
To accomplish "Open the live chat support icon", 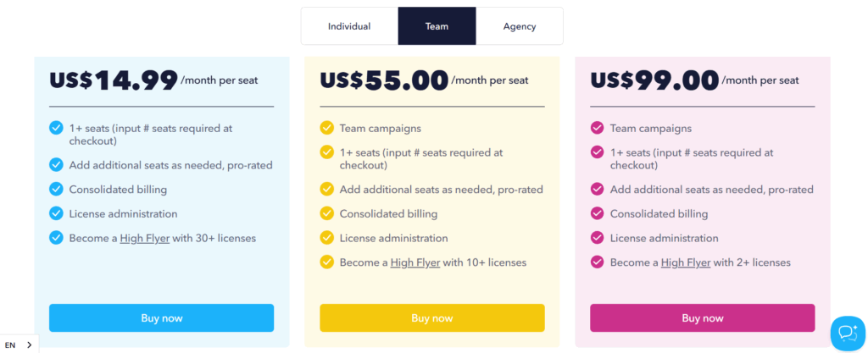I will [848, 334].
